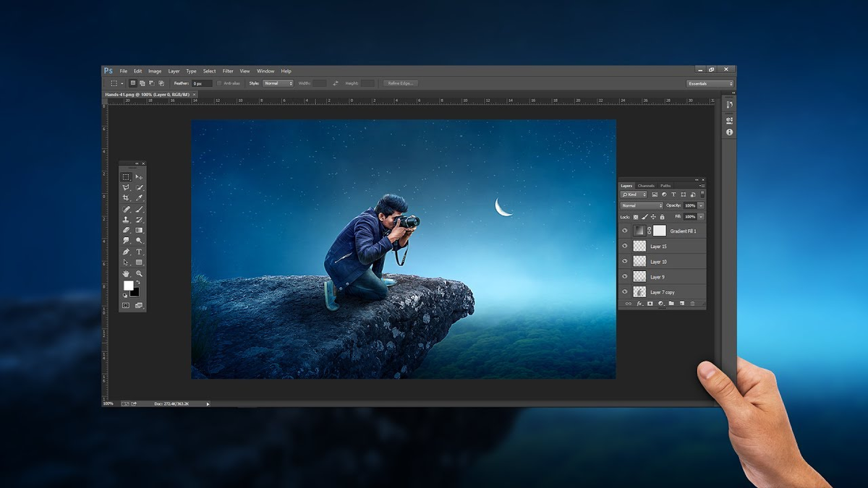
Task: Select the Smudge tool
Action: [x=126, y=240]
